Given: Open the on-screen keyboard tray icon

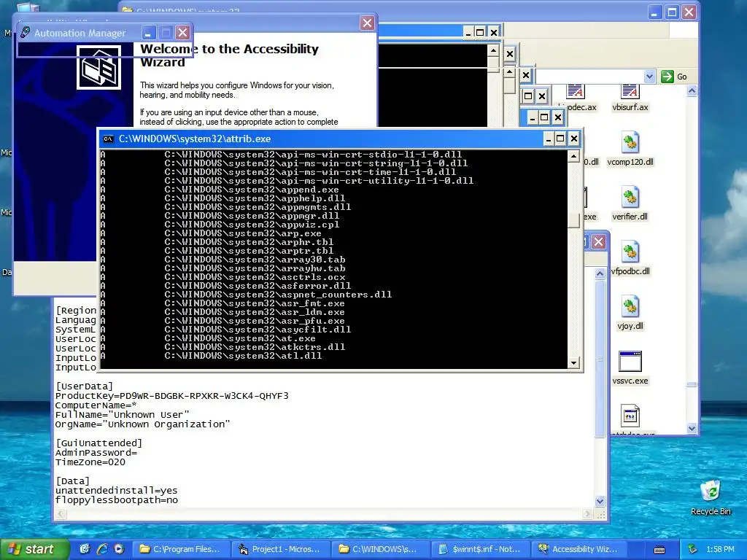Looking at the screenshot, I should tap(659, 550).
